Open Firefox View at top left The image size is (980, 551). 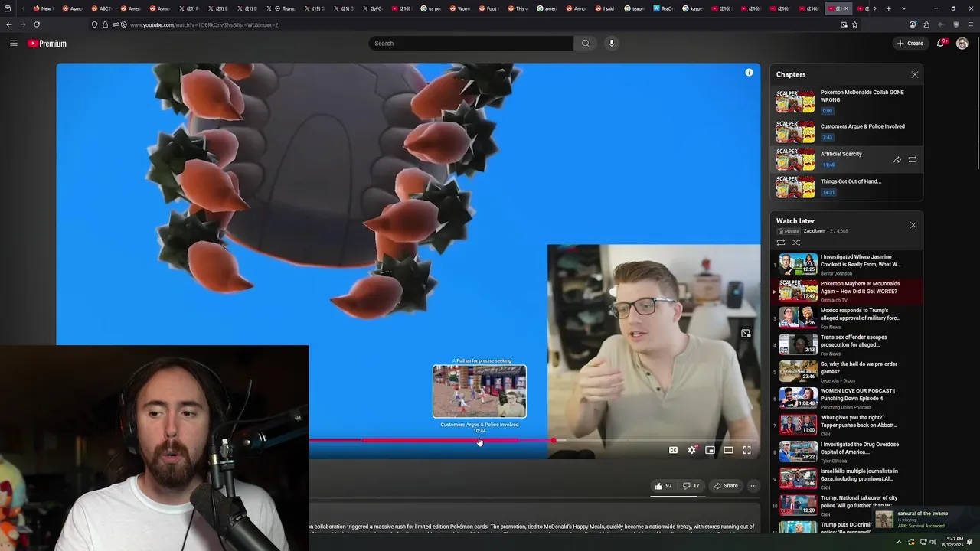tap(8, 8)
